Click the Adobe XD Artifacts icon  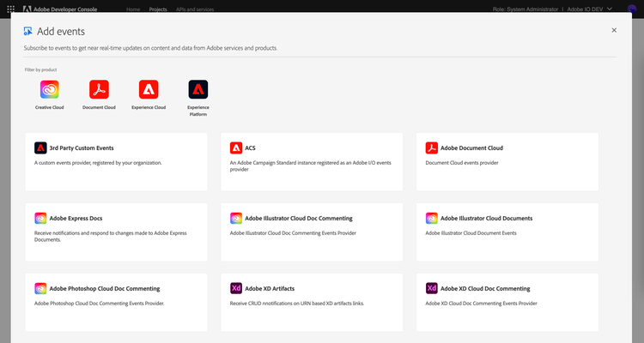point(236,288)
